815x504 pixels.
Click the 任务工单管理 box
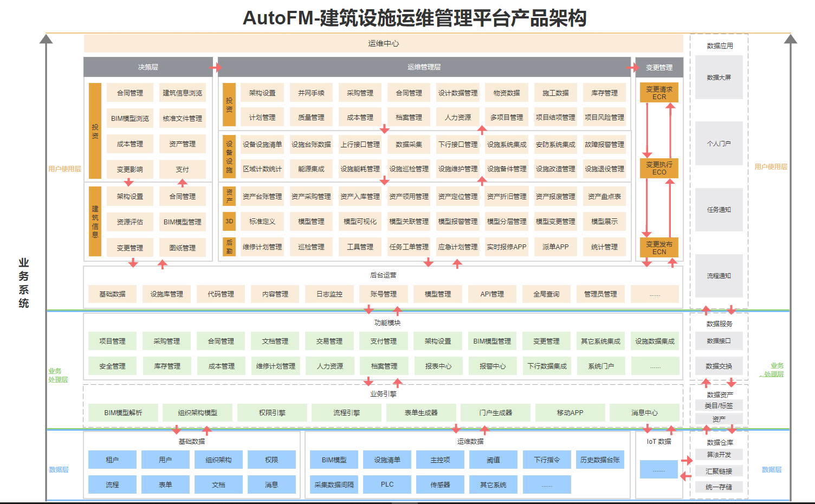click(409, 247)
